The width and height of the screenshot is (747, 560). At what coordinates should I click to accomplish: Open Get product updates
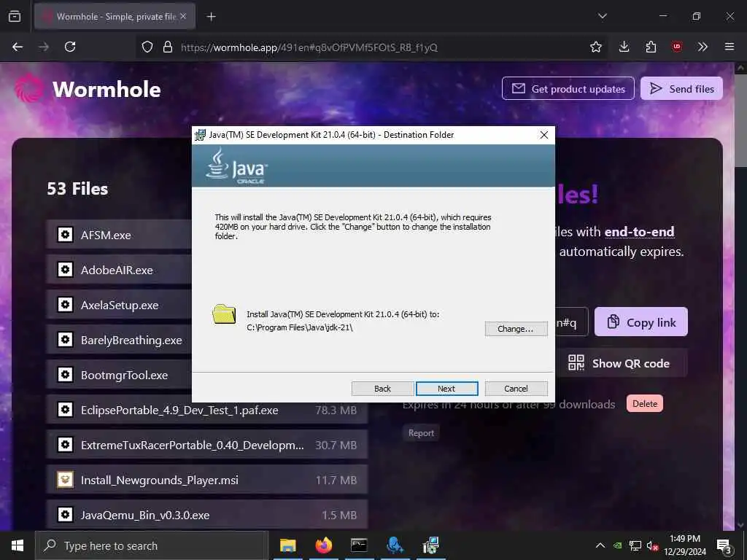coord(568,88)
